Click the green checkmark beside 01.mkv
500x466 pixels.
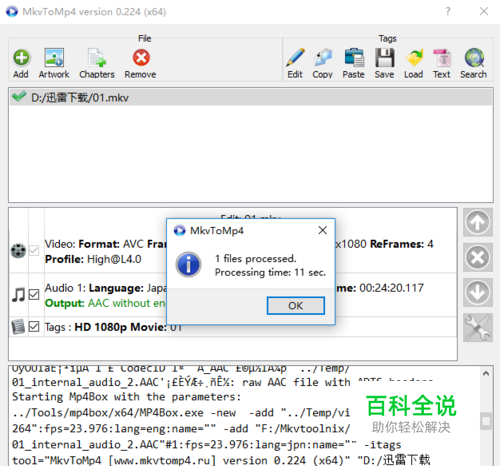click(19, 97)
